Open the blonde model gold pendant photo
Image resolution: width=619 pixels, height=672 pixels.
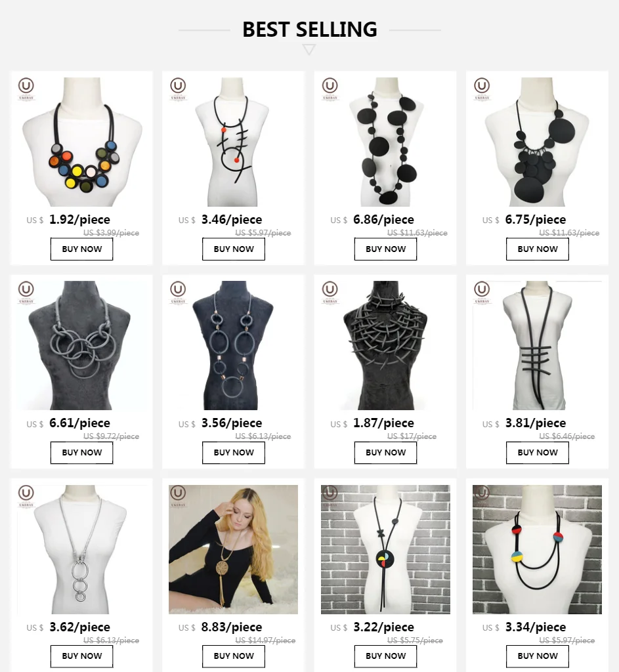point(233,549)
